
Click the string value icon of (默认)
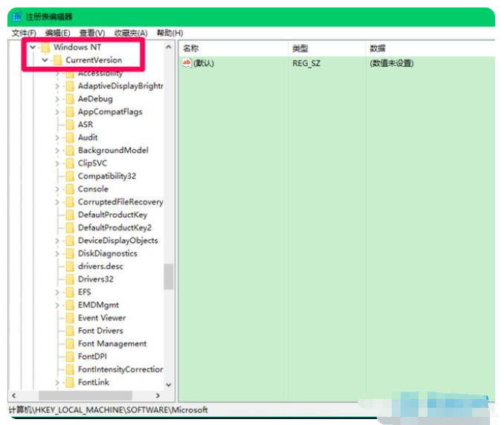coord(187,63)
